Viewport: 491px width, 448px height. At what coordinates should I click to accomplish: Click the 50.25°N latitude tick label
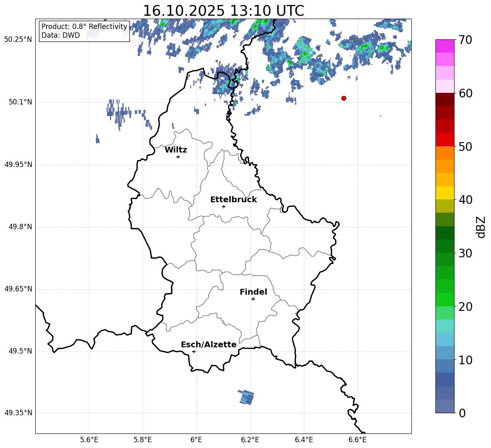click(x=18, y=40)
